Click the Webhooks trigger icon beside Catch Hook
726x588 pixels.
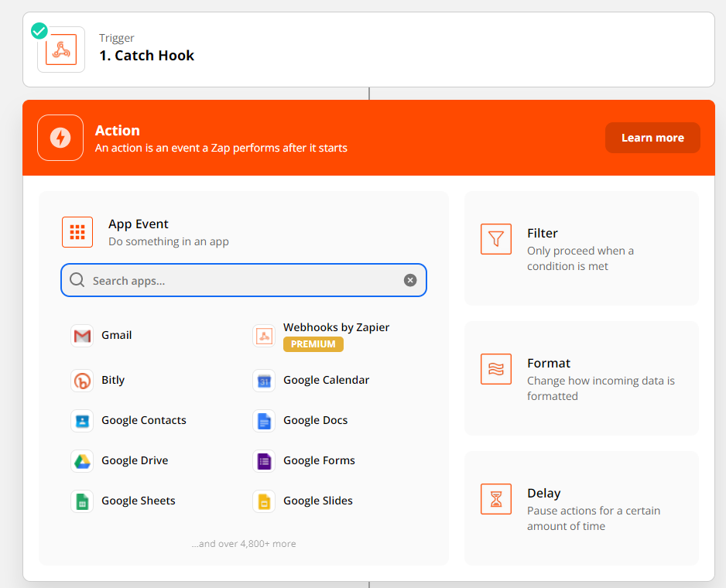tap(61, 50)
